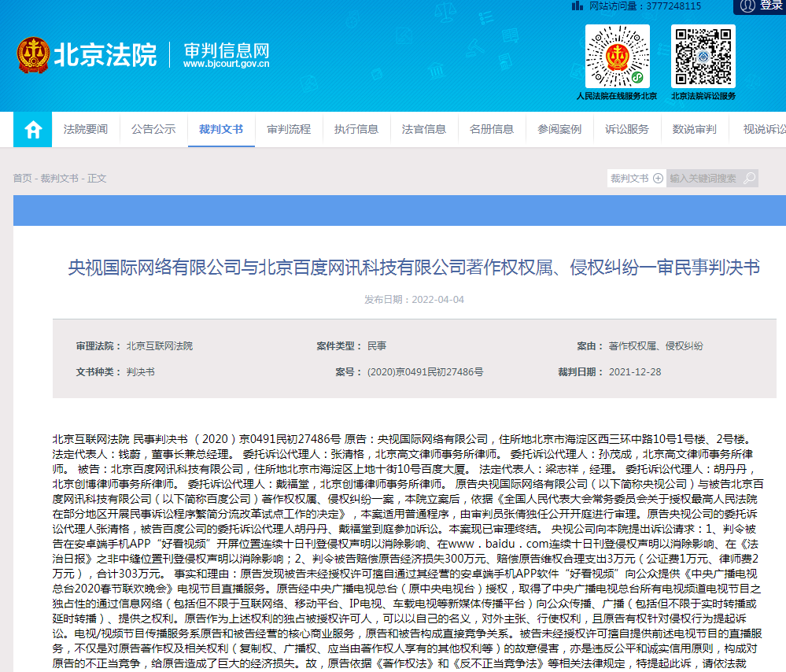Open the 参阅案例 navigation item
Screen dimensions: 786x672
559,130
